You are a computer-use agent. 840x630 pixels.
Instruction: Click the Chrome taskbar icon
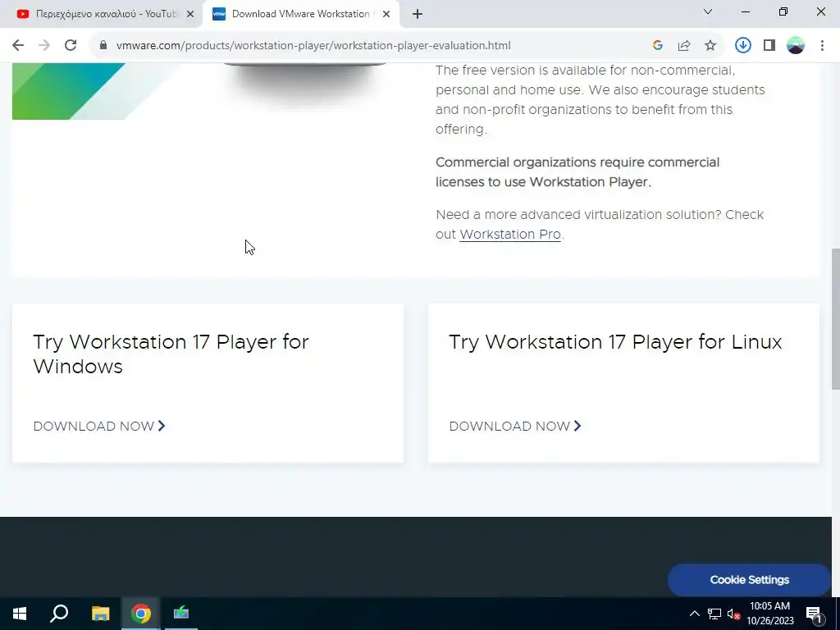point(141,614)
